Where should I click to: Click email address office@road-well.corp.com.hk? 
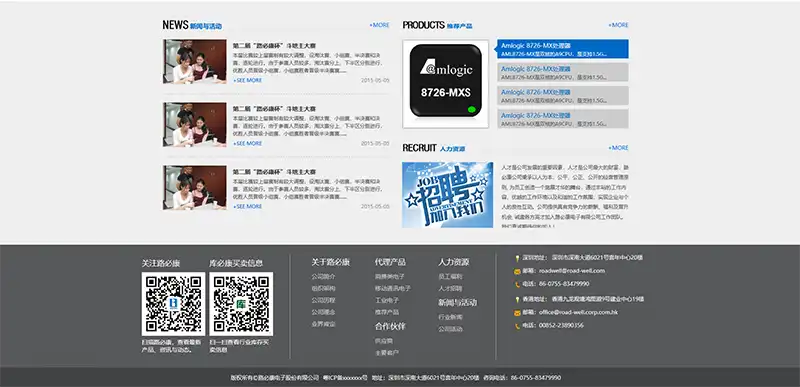point(578,312)
